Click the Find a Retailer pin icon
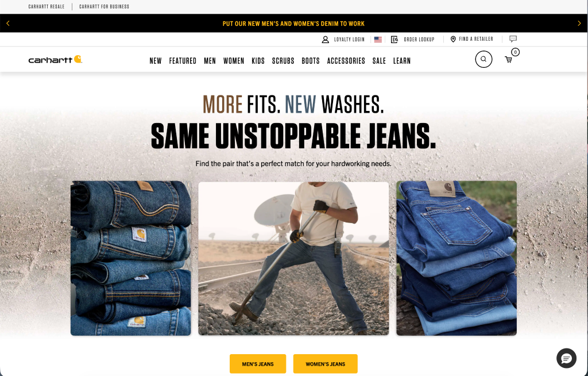The width and height of the screenshot is (588, 376). (453, 39)
